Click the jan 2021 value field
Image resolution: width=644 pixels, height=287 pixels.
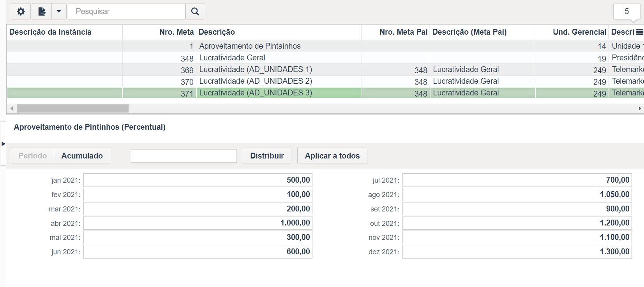coord(198,180)
